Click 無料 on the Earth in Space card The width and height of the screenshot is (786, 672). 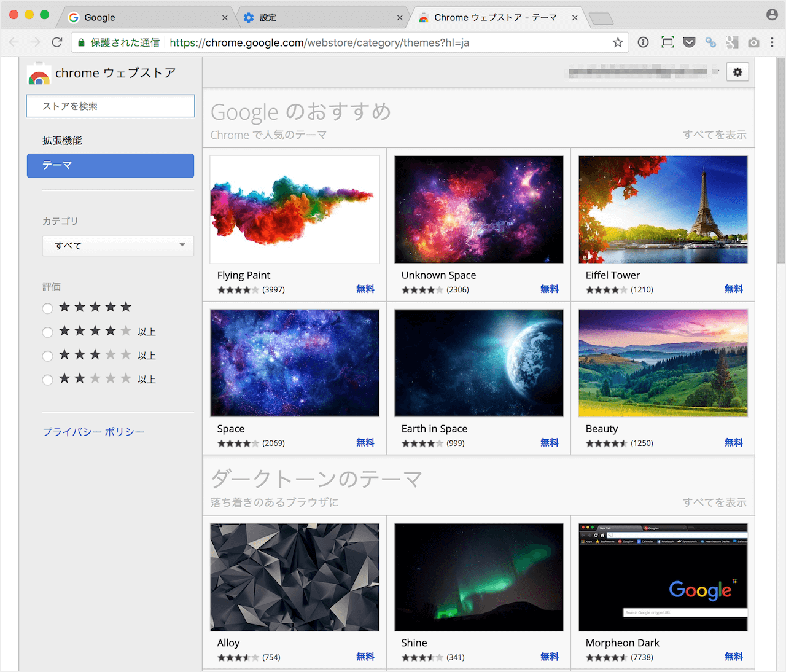550,443
